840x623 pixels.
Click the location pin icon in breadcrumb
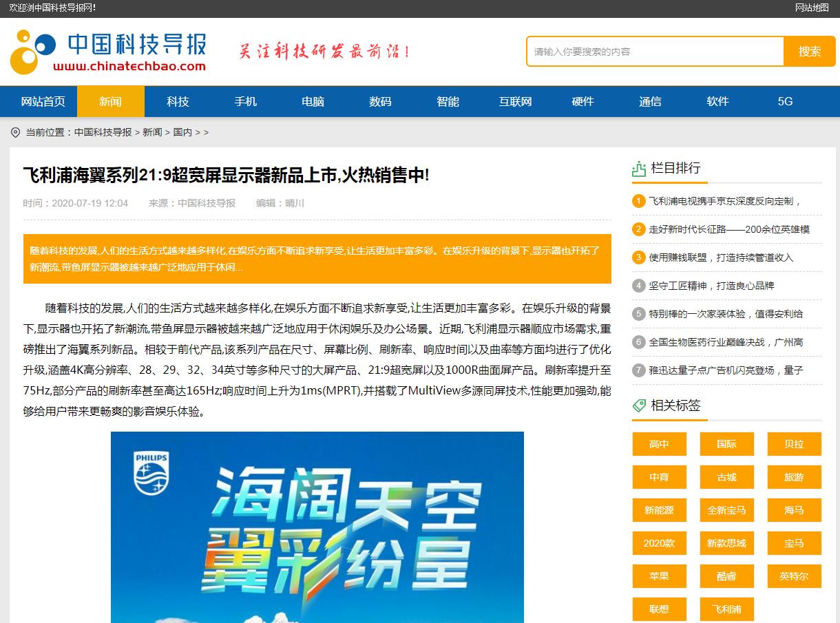click(16, 132)
